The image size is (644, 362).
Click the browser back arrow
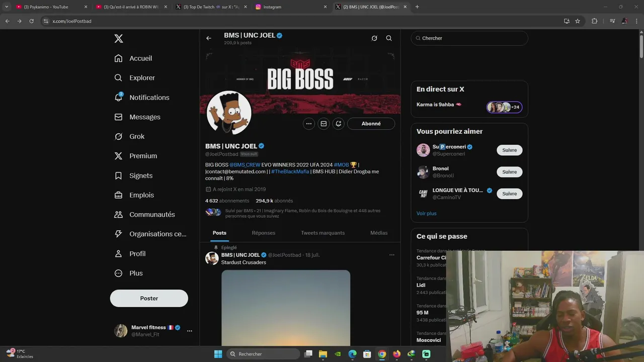7,21
